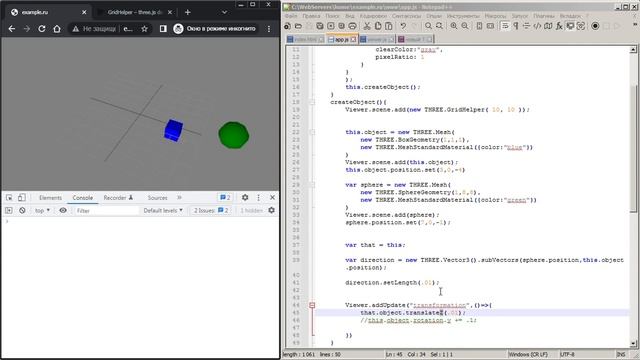
Task: Show more DevTools tabs
Action: tap(179, 198)
